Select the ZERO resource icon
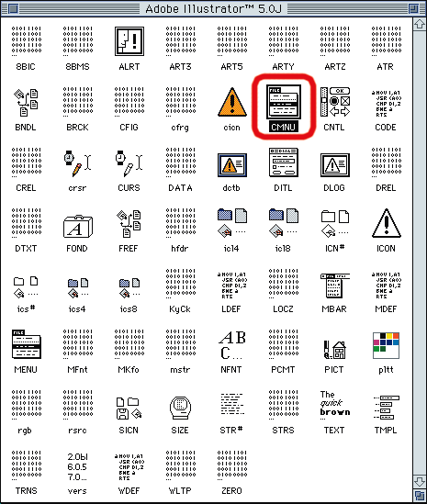 (232, 465)
